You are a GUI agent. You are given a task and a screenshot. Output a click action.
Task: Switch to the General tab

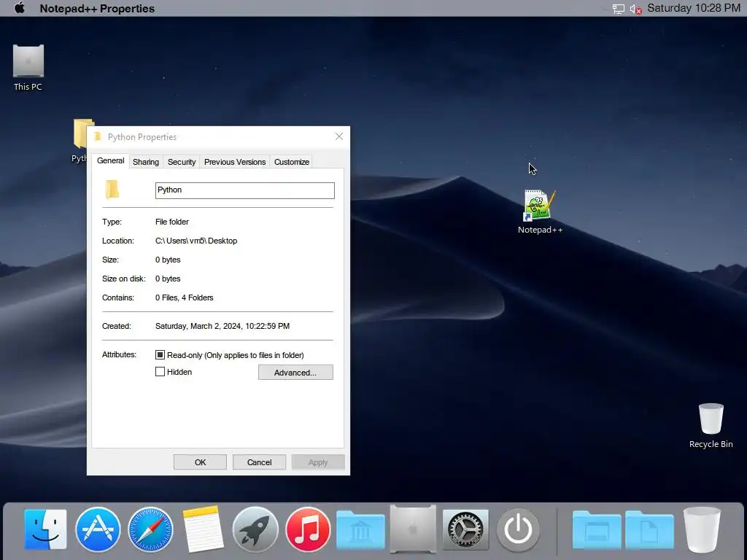coord(111,161)
